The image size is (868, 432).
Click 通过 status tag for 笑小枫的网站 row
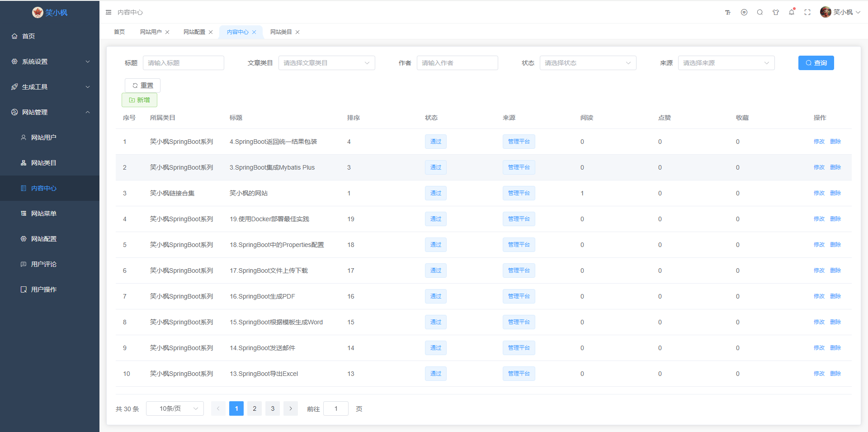pyautogui.click(x=436, y=193)
